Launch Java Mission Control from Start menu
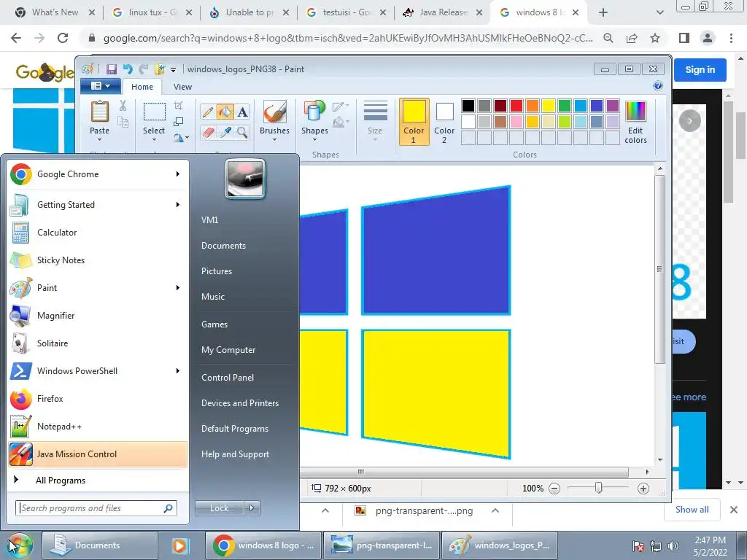747x560 pixels. (98, 454)
